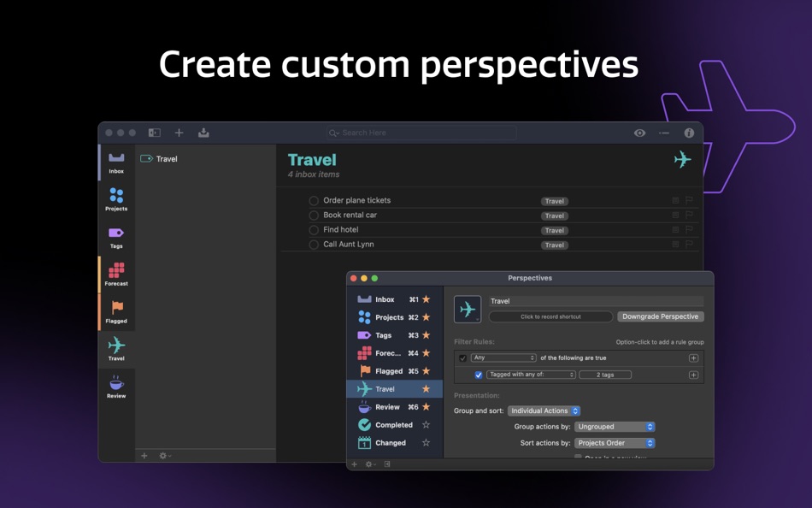Open Inbox perspective in sidebar

pyautogui.click(x=116, y=162)
